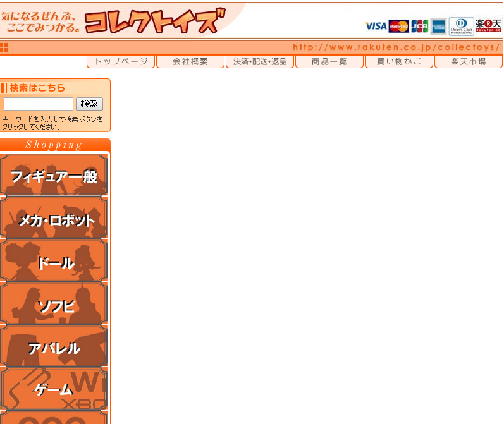This screenshot has height=424, width=504.
Task: Open the フィギュア一般 category banner
Action: click(54, 176)
